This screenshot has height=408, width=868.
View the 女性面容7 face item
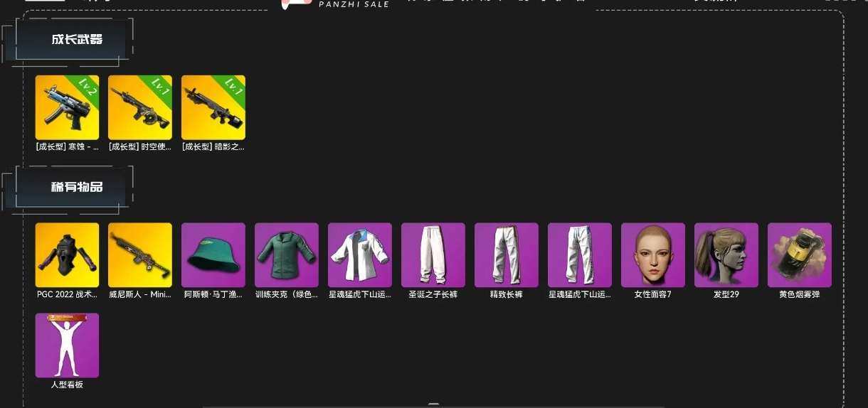pos(653,255)
